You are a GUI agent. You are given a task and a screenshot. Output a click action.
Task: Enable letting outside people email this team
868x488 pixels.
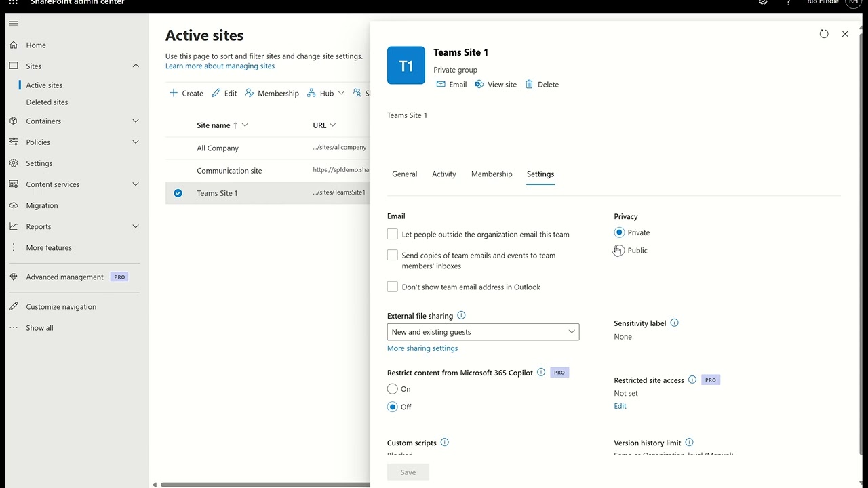(393, 234)
